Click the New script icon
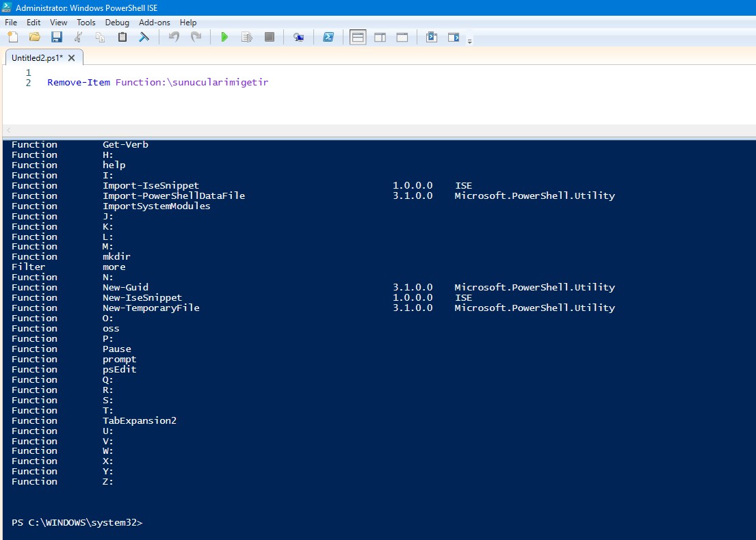 click(x=13, y=37)
